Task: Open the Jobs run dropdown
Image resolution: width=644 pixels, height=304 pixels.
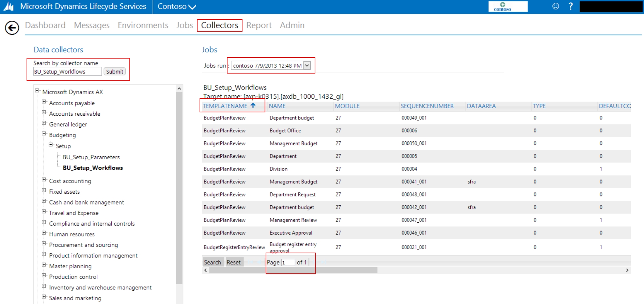Action: coord(307,65)
